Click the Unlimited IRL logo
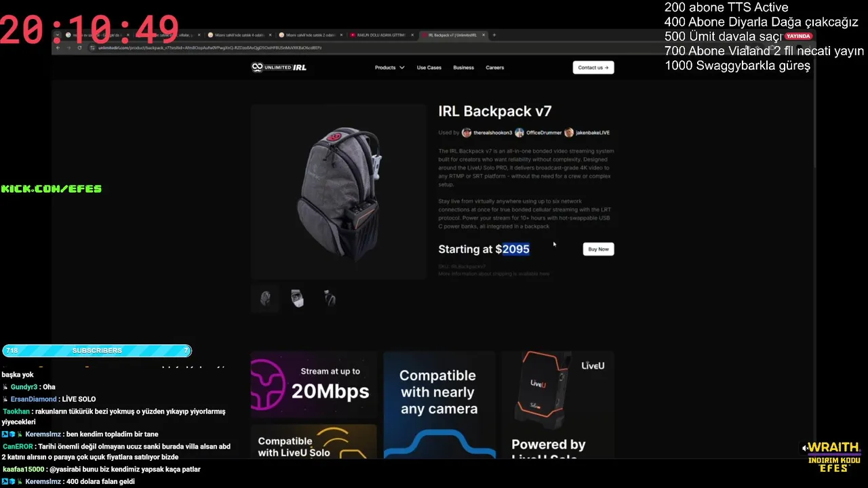Screen dimensions: 868x488 [279, 67]
